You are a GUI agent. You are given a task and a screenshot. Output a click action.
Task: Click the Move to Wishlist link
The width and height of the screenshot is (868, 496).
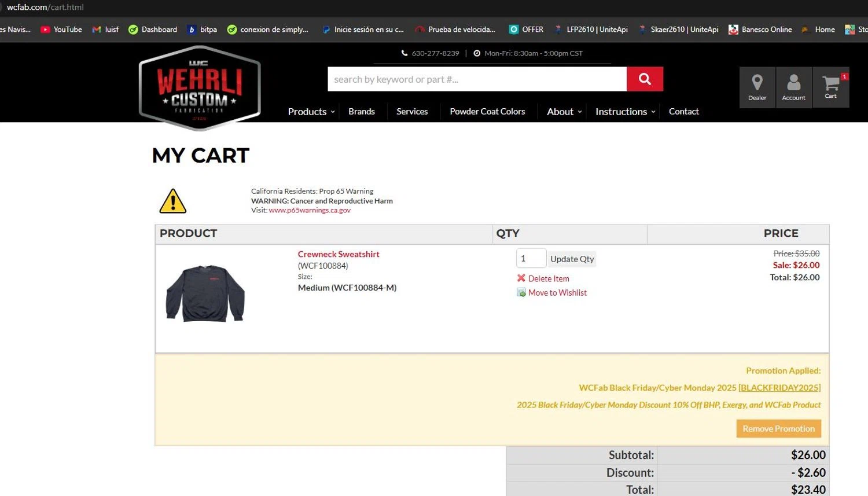coord(557,293)
